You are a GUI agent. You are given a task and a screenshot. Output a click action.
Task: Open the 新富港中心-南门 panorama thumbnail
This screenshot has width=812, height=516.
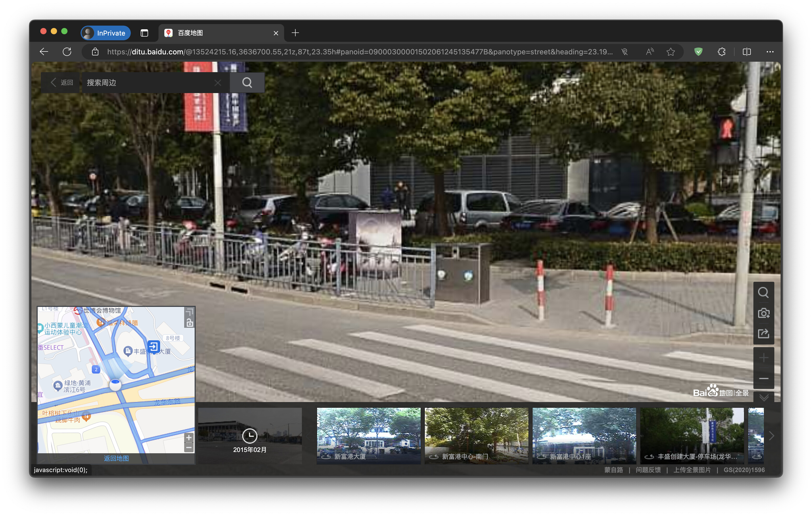tap(476, 436)
